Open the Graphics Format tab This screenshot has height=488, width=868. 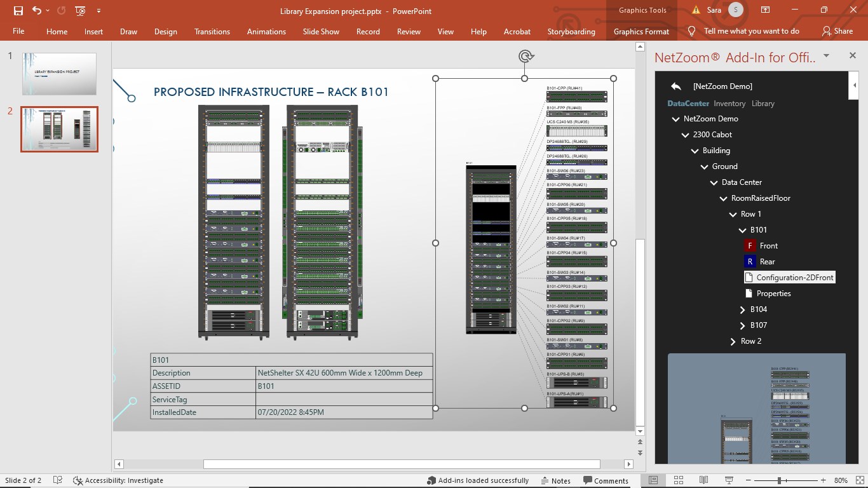pos(641,32)
